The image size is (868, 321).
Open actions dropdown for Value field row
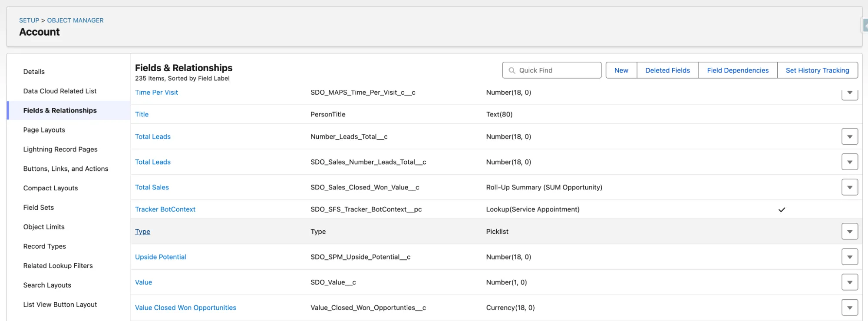[x=849, y=282]
